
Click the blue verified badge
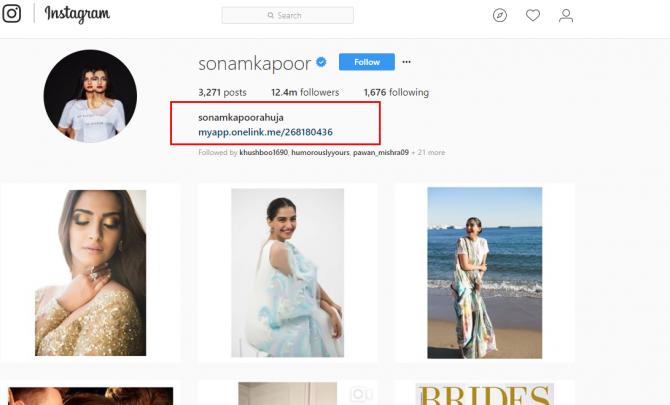321,62
